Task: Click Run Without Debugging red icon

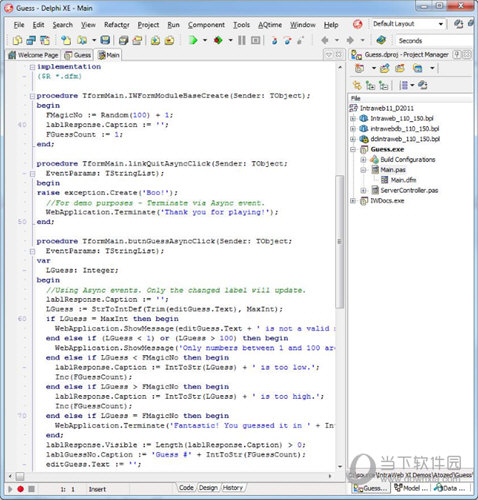Action: (218, 40)
